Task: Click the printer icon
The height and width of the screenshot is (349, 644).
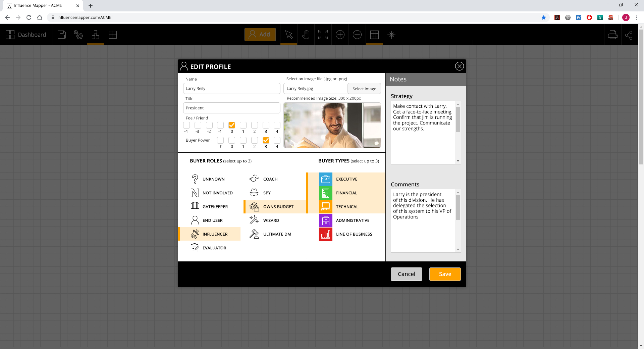Action: click(x=612, y=35)
